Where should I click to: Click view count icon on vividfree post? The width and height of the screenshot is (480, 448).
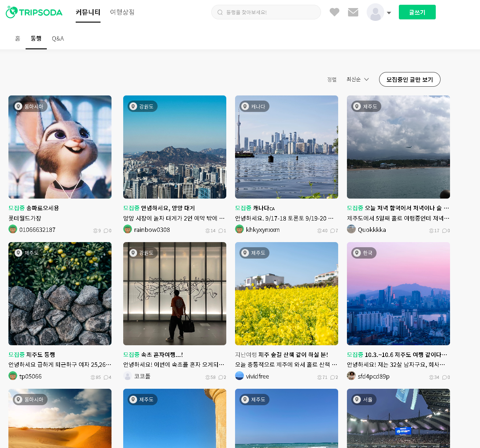[x=319, y=377]
